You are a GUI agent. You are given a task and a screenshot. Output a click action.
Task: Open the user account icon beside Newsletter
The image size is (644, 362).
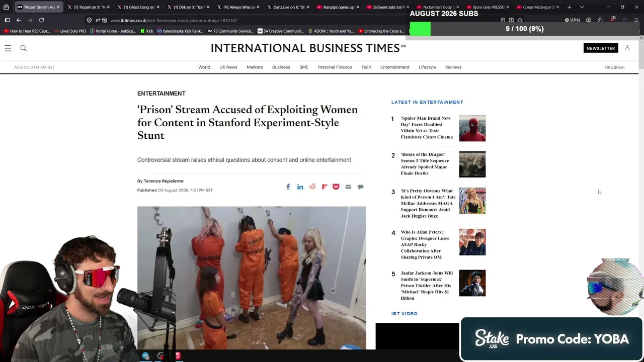[627, 48]
